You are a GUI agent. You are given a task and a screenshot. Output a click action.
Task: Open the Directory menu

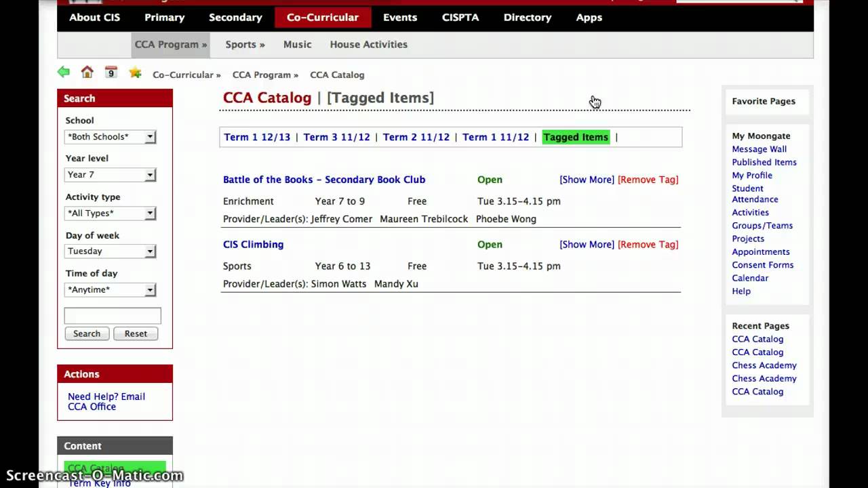pos(528,18)
